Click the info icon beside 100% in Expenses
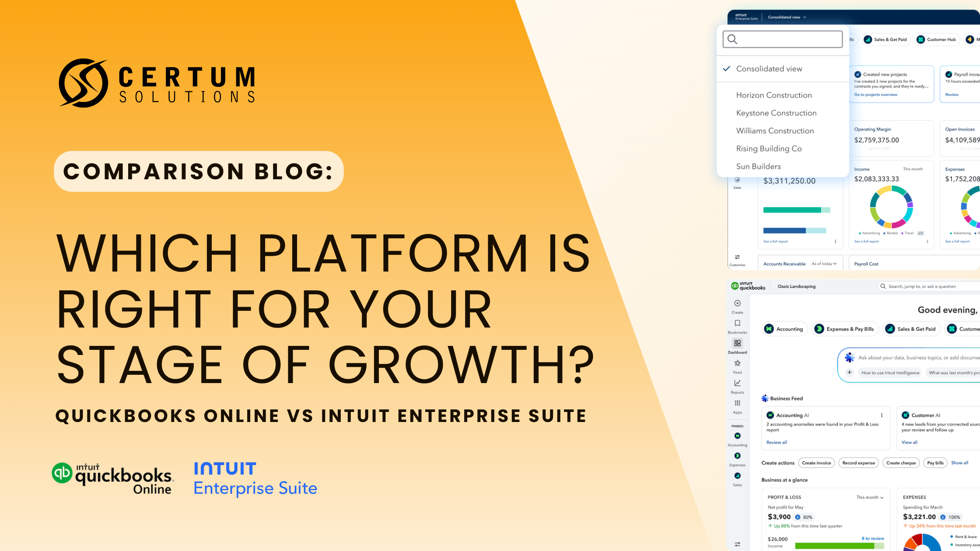The height and width of the screenshot is (551, 980). pos(943,517)
